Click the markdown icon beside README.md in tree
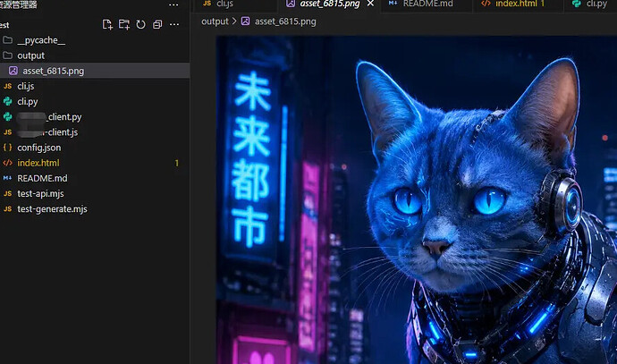This screenshot has width=617, height=364. 7,178
